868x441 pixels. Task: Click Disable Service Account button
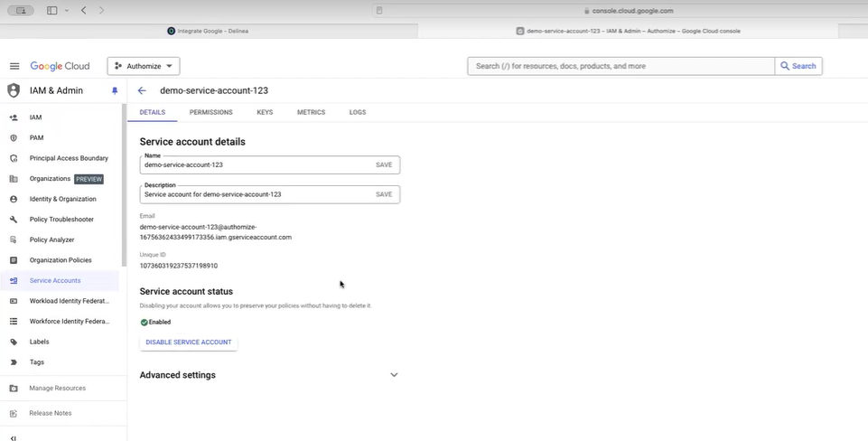[189, 342]
